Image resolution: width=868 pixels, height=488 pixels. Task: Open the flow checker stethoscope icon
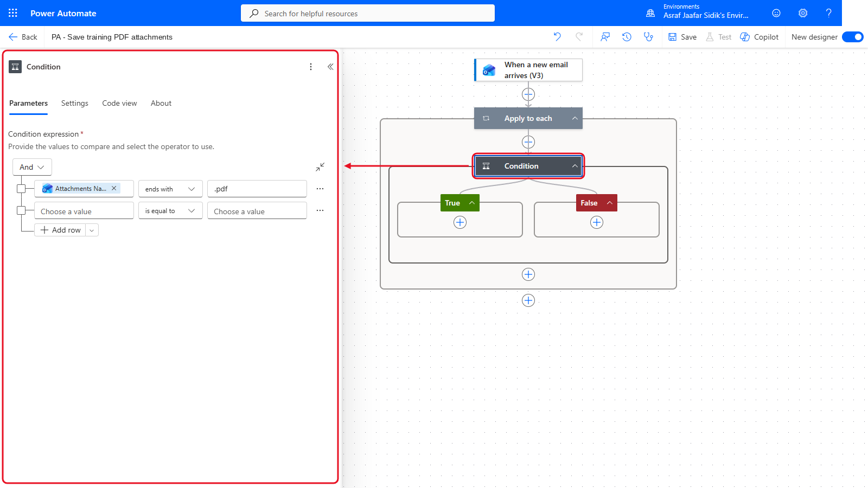(x=648, y=37)
